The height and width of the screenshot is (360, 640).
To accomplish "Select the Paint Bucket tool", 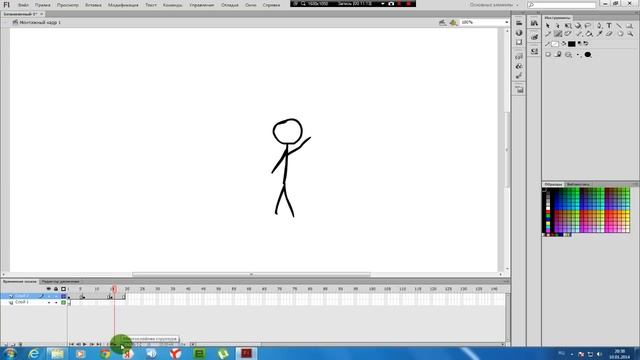I will point(589,34).
